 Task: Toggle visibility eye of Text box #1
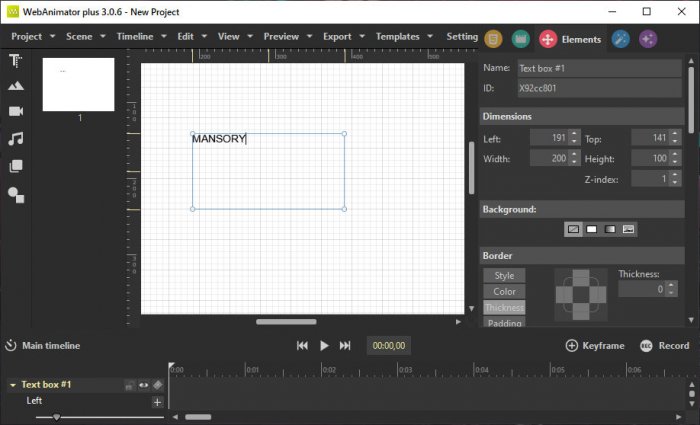coord(143,385)
